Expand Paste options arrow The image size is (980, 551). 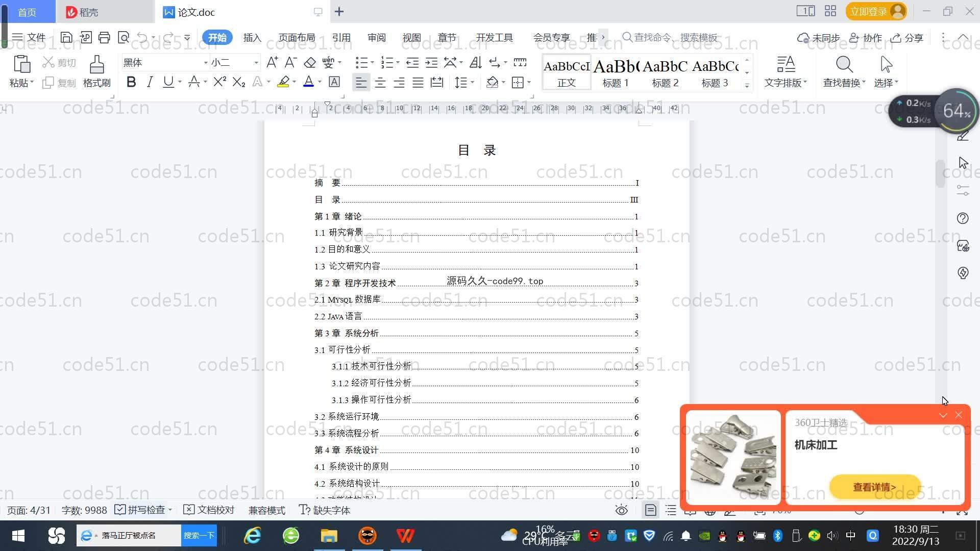point(32,82)
